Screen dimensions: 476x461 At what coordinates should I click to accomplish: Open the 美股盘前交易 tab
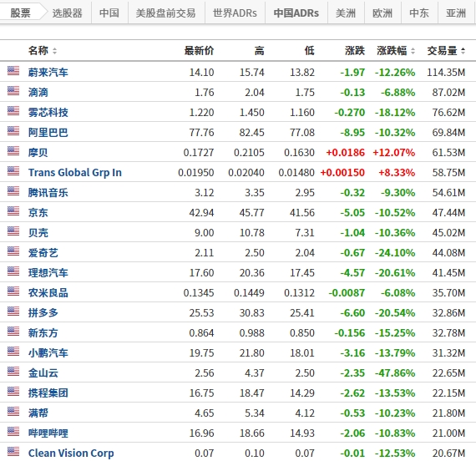point(165,13)
